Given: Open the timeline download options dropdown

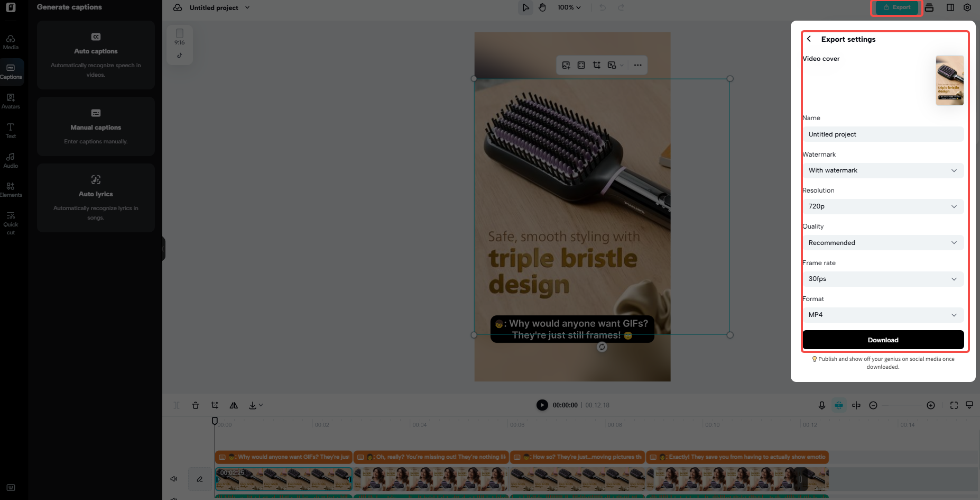Looking at the screenshot, I should (x=256, y=405).
